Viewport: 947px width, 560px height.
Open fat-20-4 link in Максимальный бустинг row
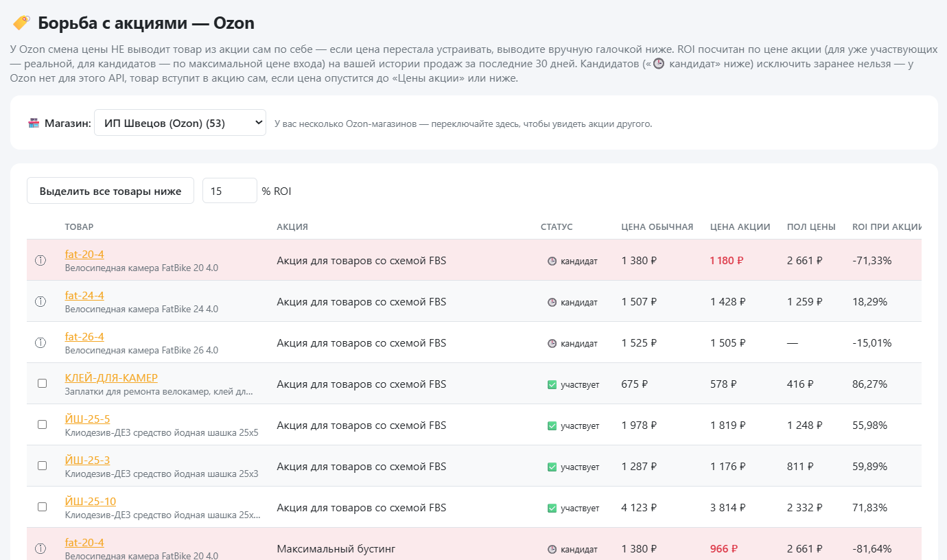(x=84, y=542)
